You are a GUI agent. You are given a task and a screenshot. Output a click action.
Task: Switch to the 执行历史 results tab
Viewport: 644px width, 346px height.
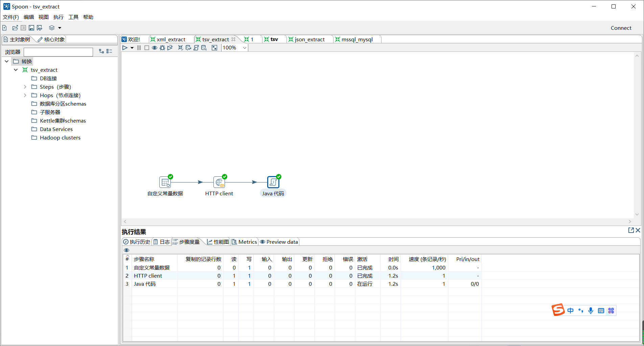pos(137,242)
